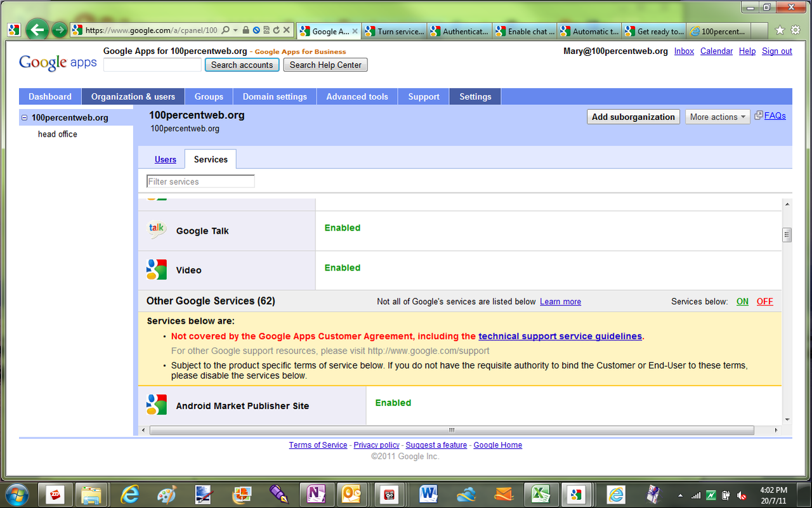Click the Sign out link

pos(777,51)
